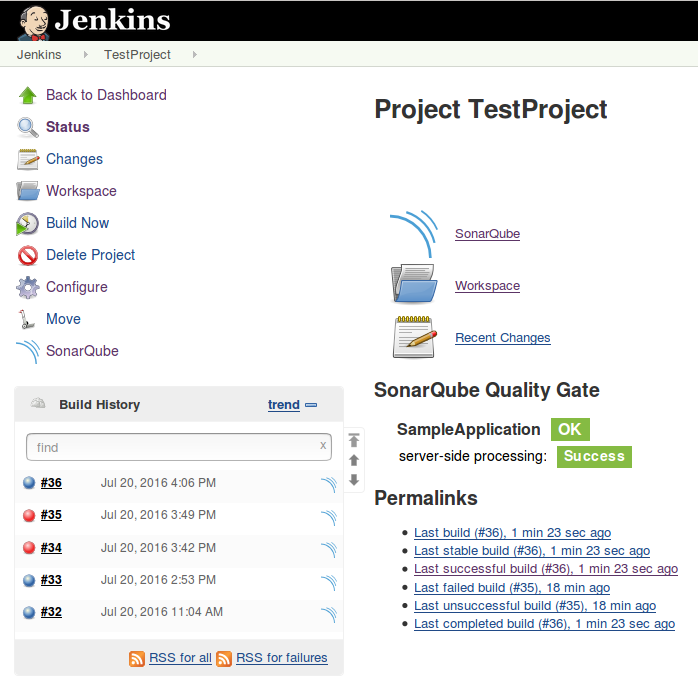Clear the find field with x
This screenshot has width=698, height=682.
323,446
